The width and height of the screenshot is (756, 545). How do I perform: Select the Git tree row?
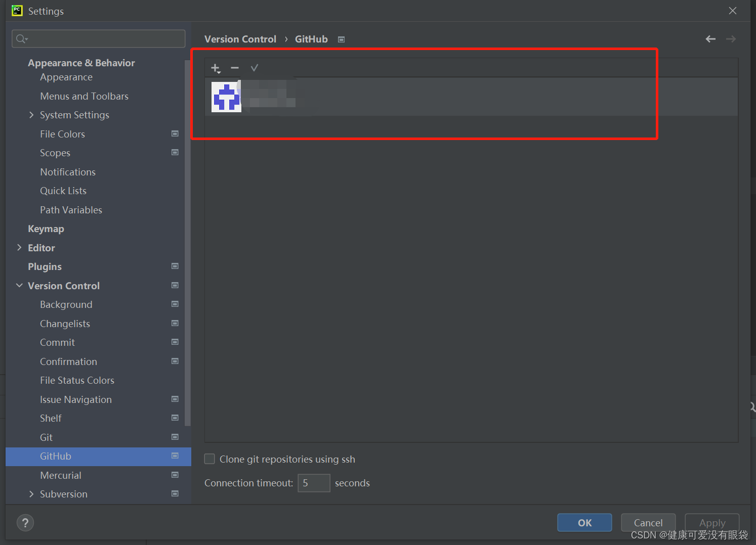[x=99, y=437]
